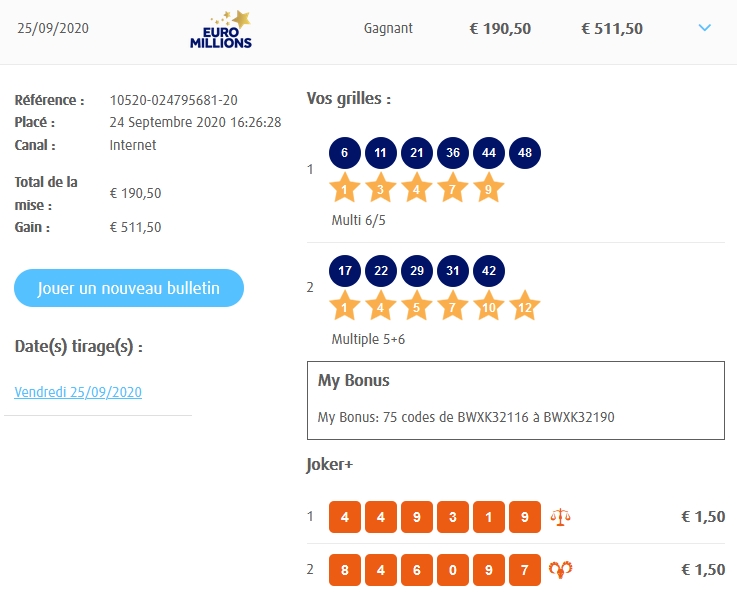Click the reference number 10520-024795681-20
The height and width of the screenshot is (594, 737).
(x=173, y=100)
